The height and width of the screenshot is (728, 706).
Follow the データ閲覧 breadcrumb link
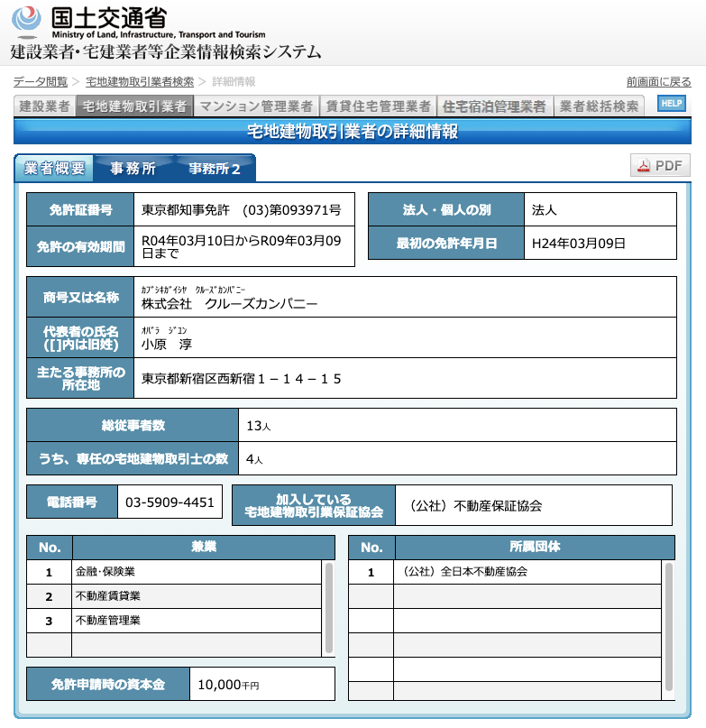click(41, 82)
